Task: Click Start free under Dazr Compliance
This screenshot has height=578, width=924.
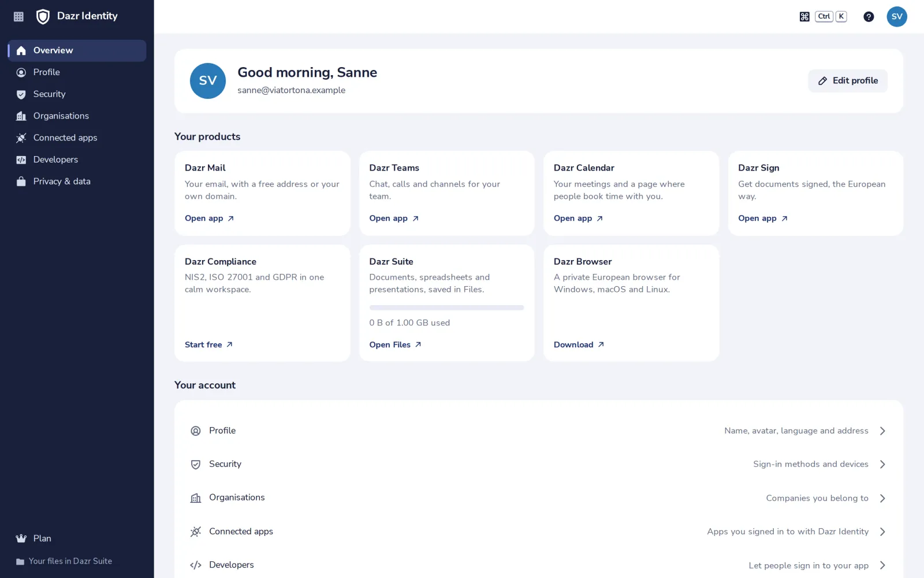Action: [208, 344]
